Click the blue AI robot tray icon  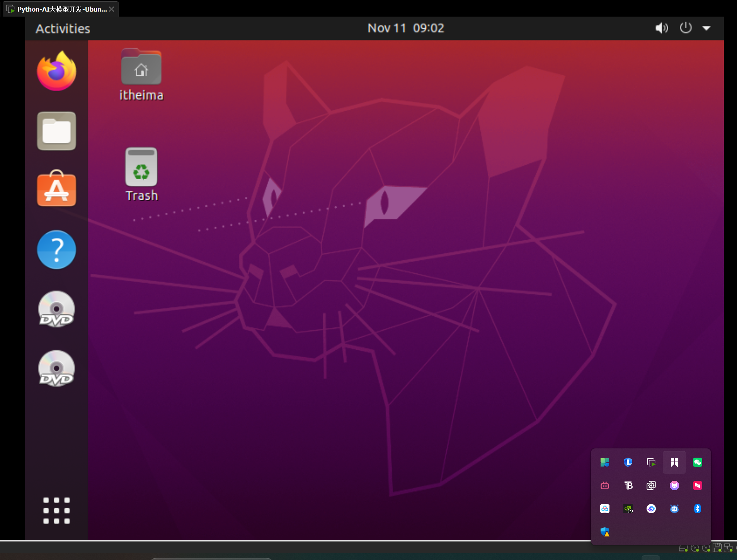click(x=674, y=509)
